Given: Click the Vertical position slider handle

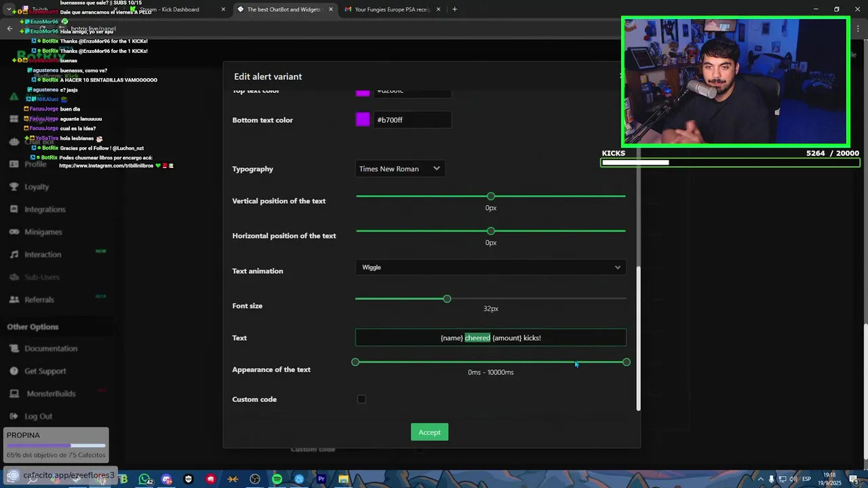Looking at the screenshot, I should pos(491,197).
